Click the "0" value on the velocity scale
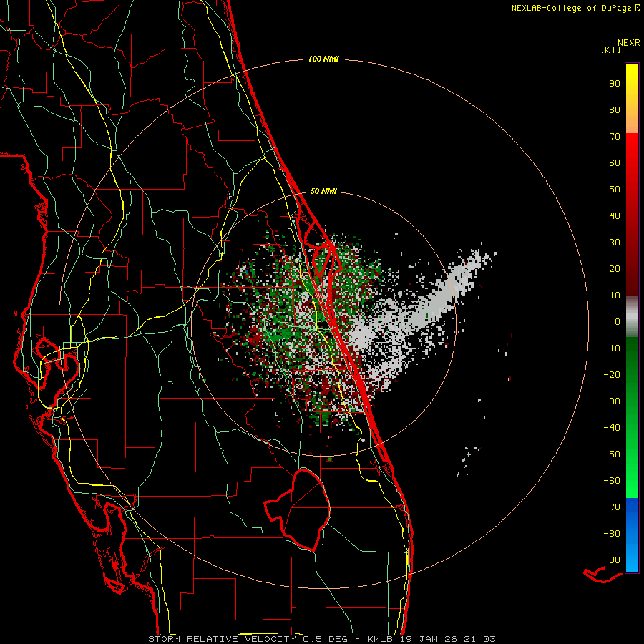Viewport: 644px width, 644px height. [618, 322]
